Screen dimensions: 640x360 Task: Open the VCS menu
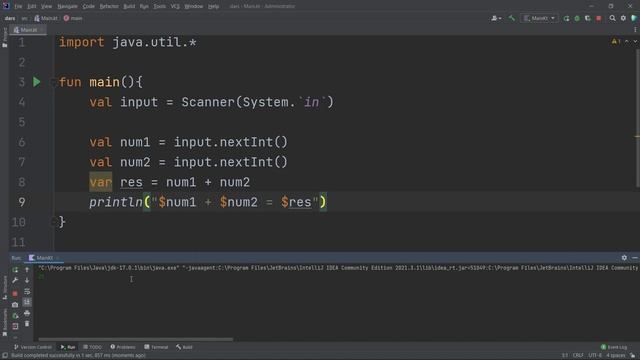[x=175, y=6]
